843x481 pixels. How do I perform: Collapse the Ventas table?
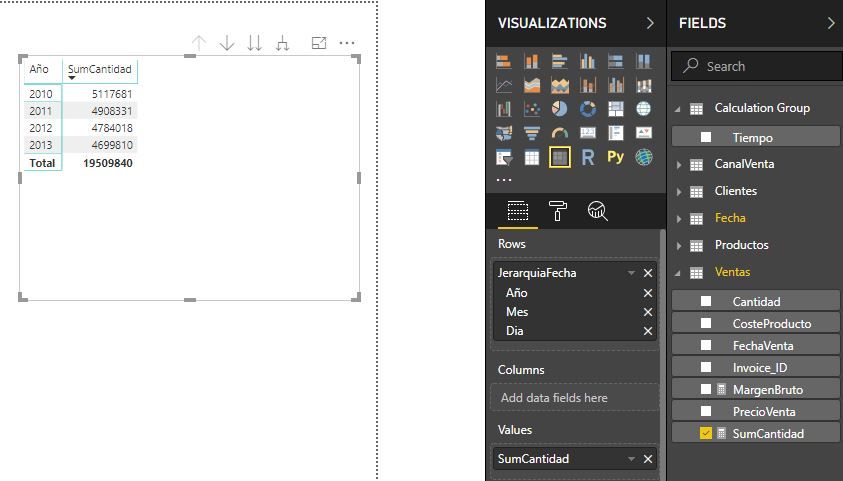pyautogui.click(x=678, y=274)
